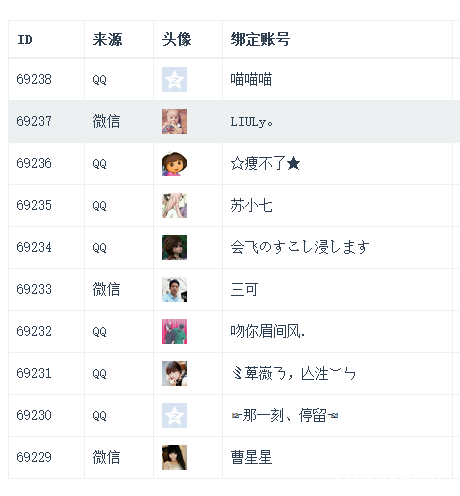Open the doll avatar in row 69234
Screen dimensions: 460x496
click(174, 247)
